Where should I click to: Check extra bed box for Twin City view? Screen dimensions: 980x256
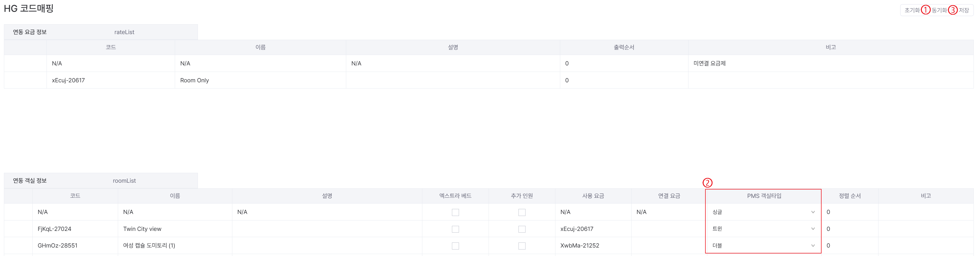pyautogui.click(x=455, y=229)
